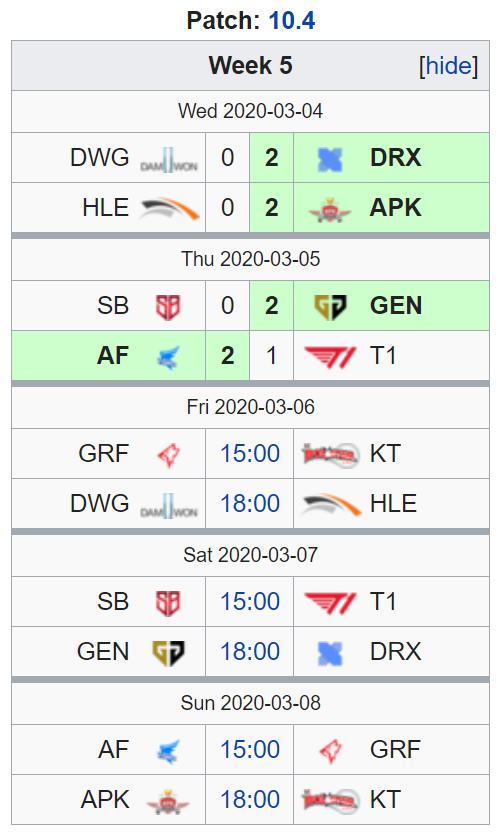Click APK logo in Sunday APK-KT match
The height and width of the screenshot is (835, 504).
point(168,800)
